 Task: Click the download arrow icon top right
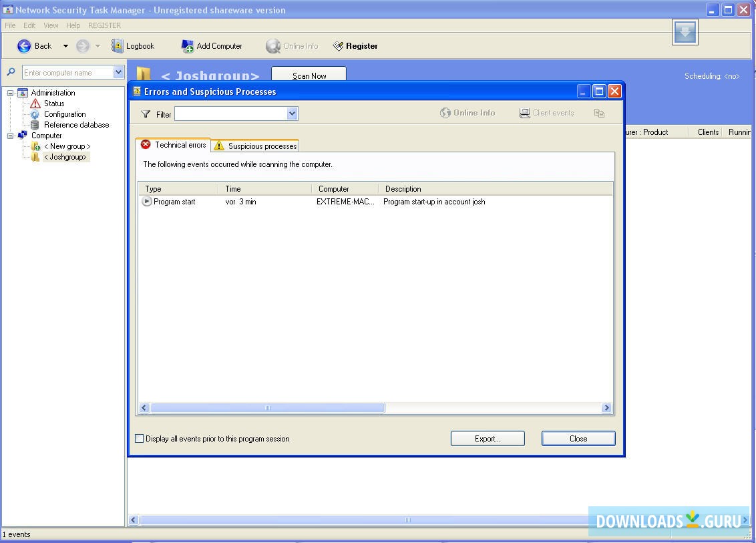click(x=685, y=32)
